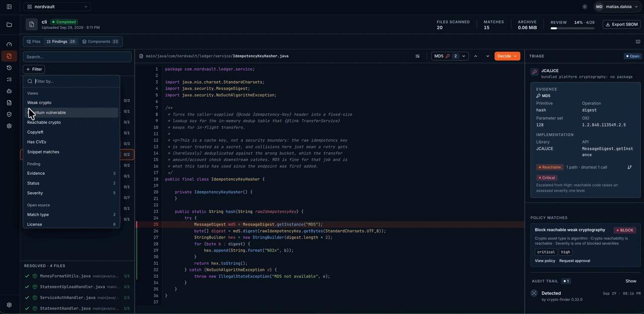Toggle the light/dark theme sun icon
The image size is (644, 314).
pyautogui.click(x=585, y=7)
